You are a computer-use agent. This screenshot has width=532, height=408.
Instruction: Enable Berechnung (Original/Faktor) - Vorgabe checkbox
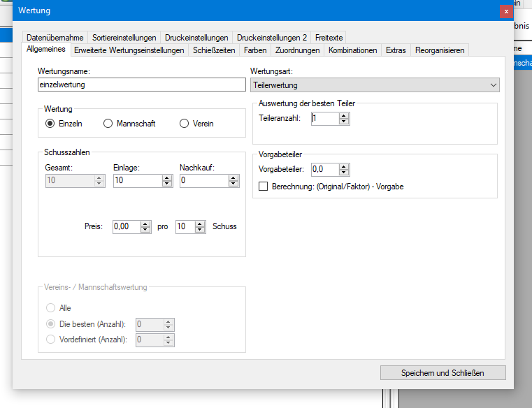point(264,187)
